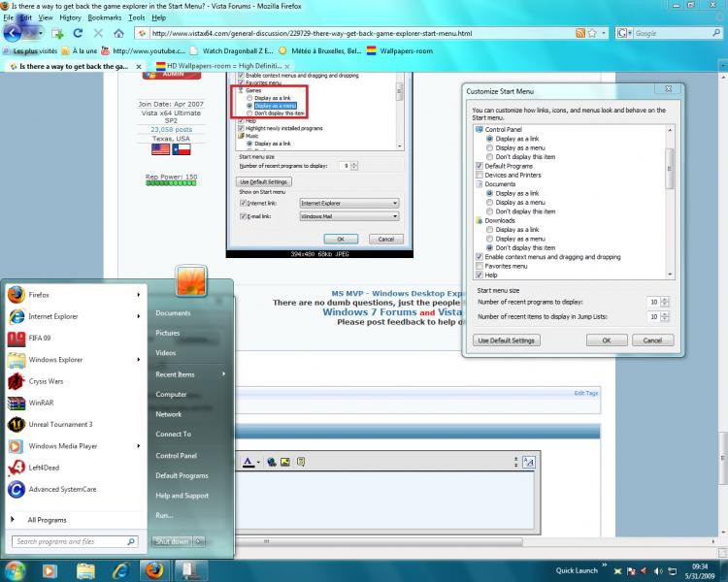Launch Left4Dead from Start menu
The image size is (728, 582).
click(75, 468)
